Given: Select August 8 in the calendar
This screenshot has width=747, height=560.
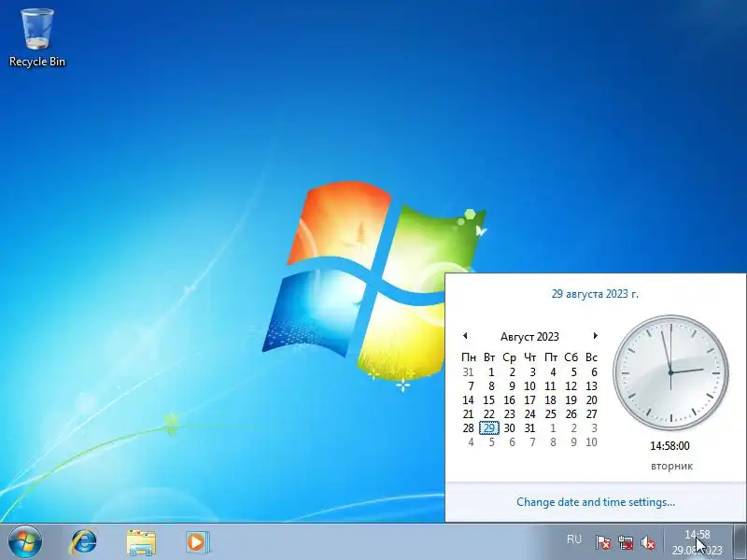Looking at the screenshot, I should [491, 386].
